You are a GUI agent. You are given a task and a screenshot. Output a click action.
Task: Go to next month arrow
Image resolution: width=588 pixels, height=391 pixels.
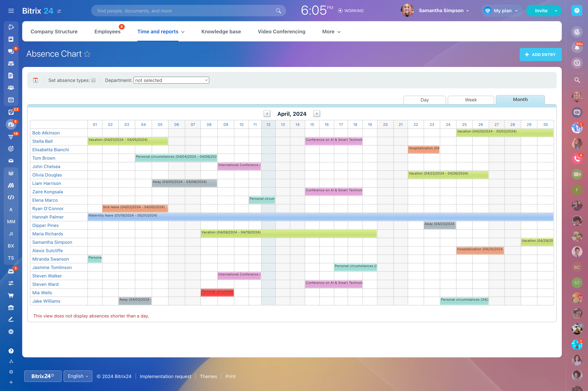pos(317,114)
